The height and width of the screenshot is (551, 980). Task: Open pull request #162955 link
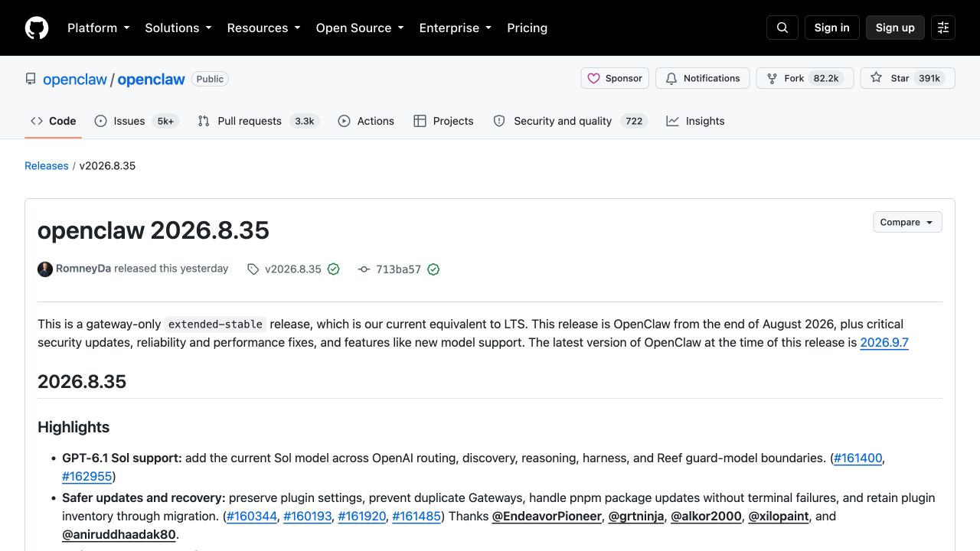[87, 476]
